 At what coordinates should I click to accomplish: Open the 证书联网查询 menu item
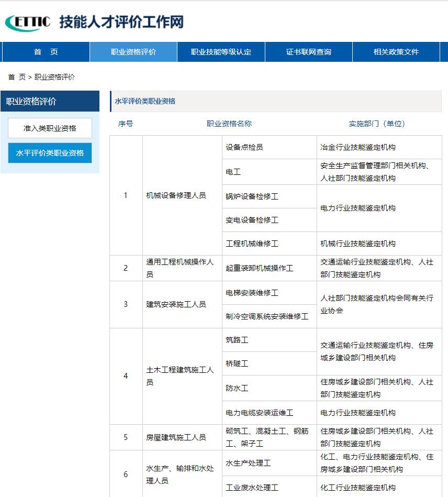coord(309,52)
